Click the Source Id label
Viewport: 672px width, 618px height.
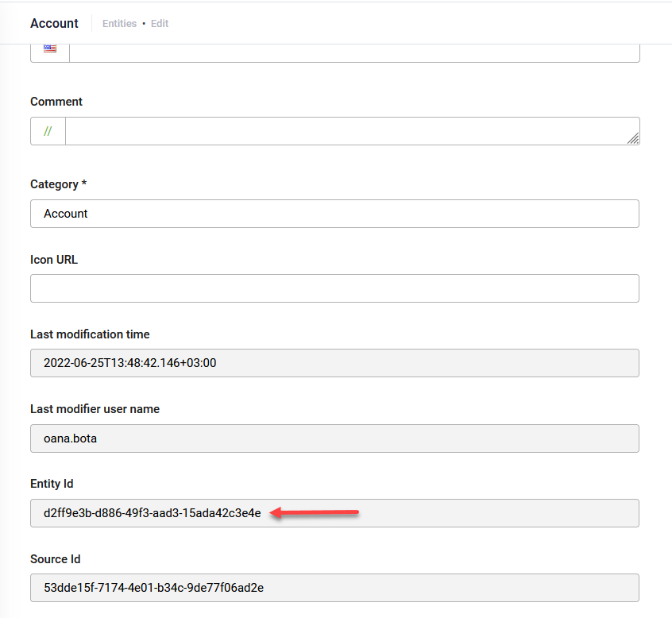(55, 558)
